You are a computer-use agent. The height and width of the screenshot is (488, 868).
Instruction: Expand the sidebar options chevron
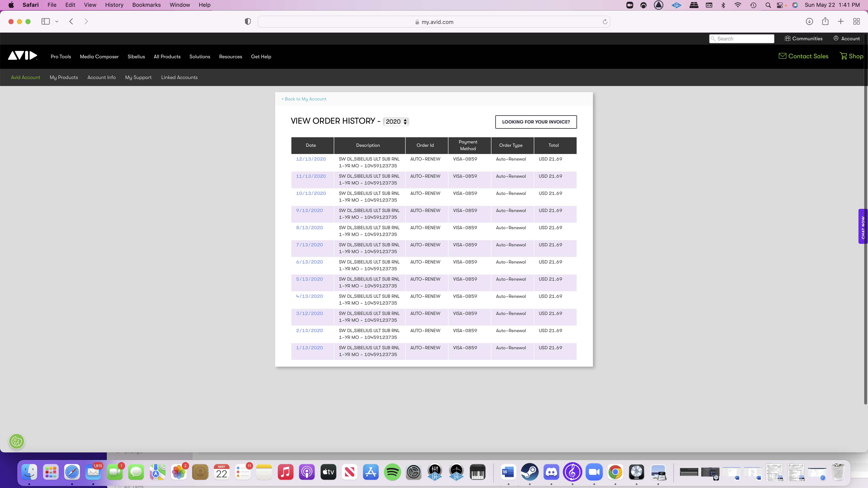[x=57, y=22]
